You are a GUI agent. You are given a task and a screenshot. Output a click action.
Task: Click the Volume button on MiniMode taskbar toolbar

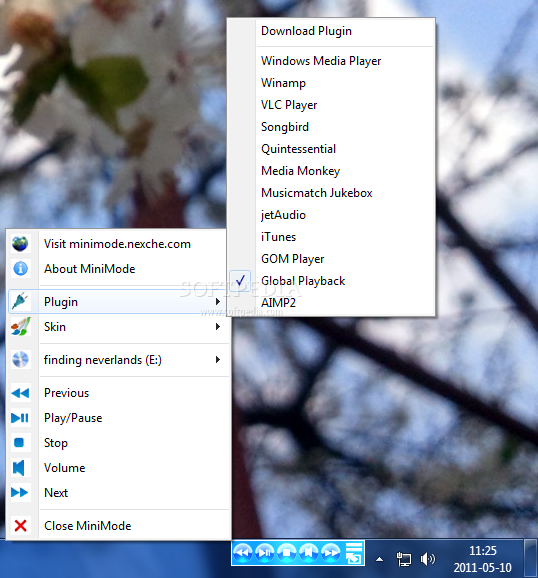(x=309, y=553)
